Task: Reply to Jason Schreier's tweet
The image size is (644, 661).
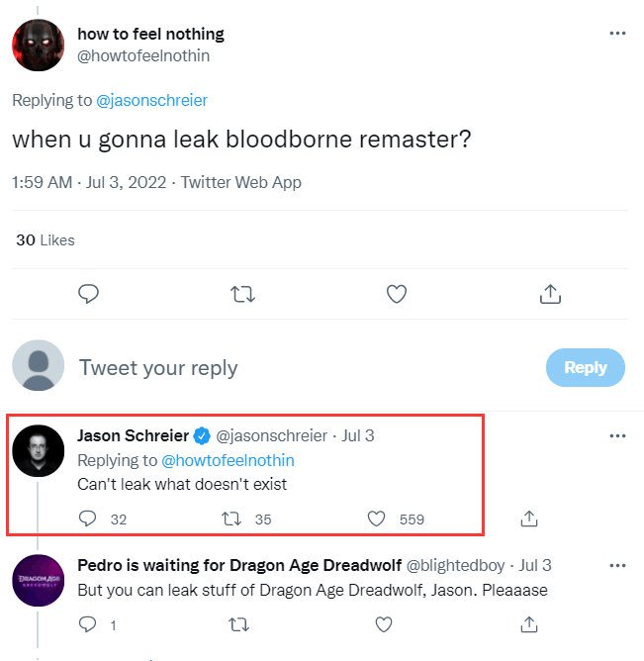Action: (x=88, y=519)
